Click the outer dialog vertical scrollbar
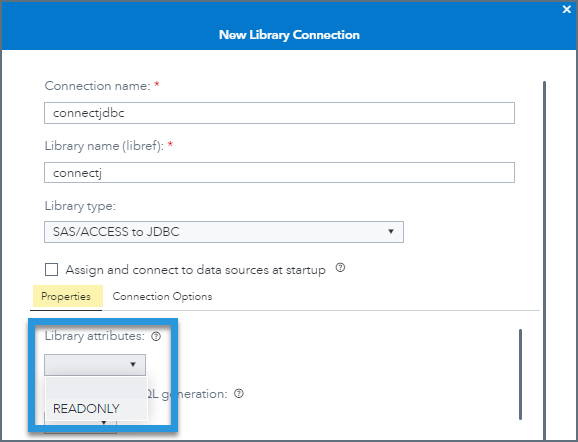Image resolution: width=578 pixels, height=442 pixels. (544, 258)
